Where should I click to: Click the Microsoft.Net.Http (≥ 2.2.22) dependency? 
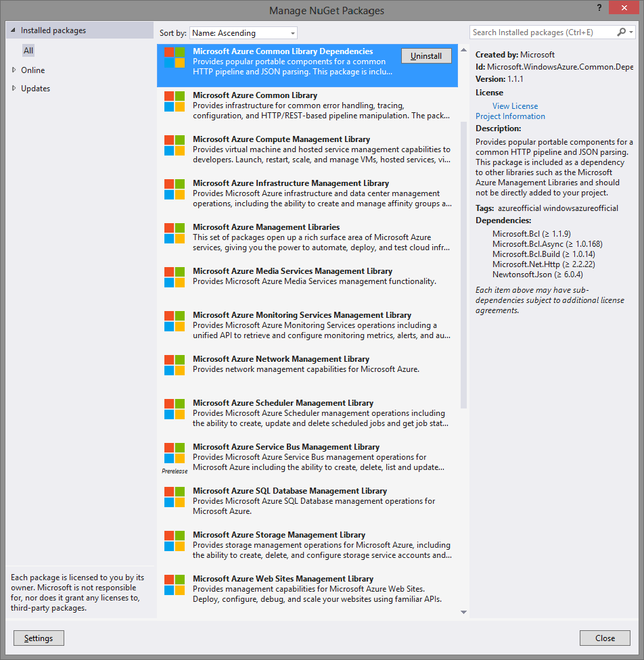(543, 264)
